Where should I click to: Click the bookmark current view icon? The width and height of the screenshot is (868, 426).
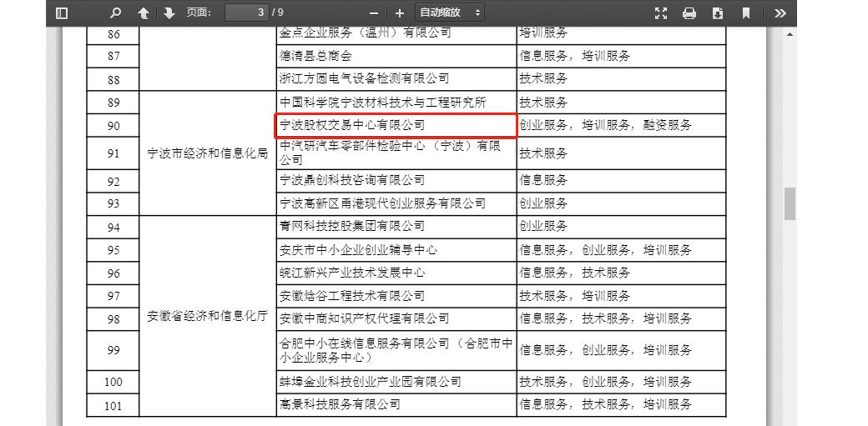[746, 13]
